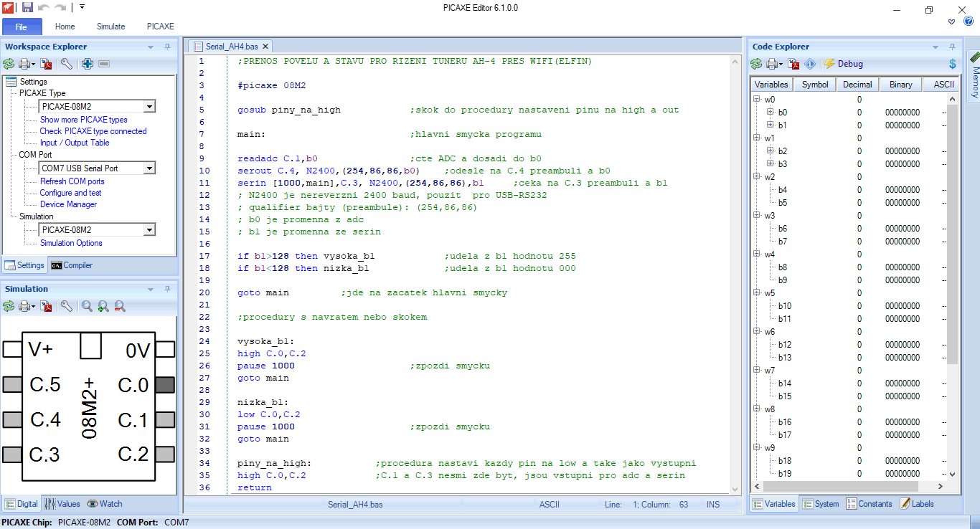
Task: Open the PICAXE Type dropdown
Action: click(149, 107)
